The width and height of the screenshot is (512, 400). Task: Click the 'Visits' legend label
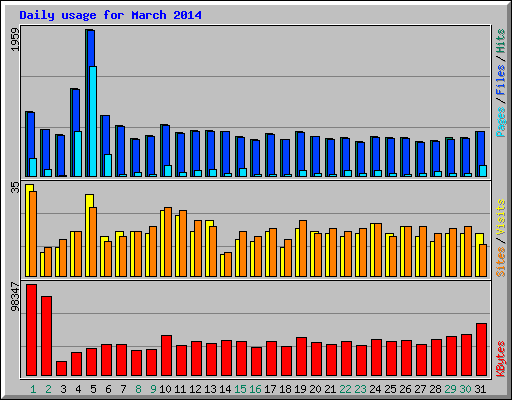pyautogui.click(x=501, y=217)
